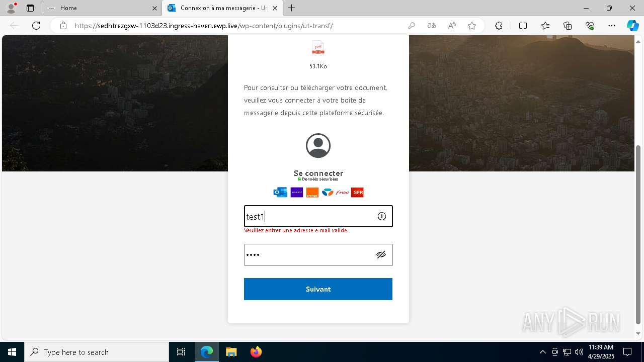Click the email input field

coord(318,216)
